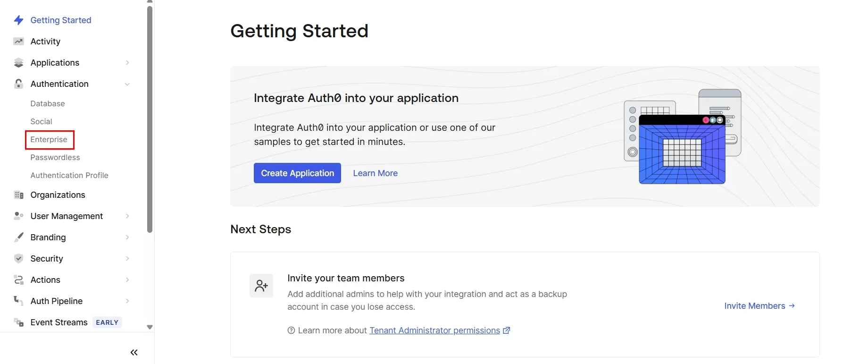868x364 pixels.
Task: Click the Auth Pipeline icon
Action: 18,301
